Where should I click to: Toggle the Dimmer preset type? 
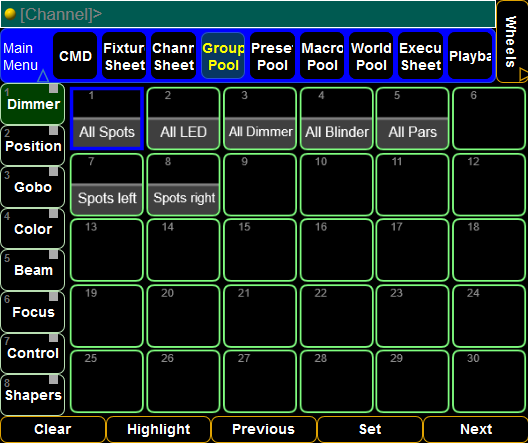click(x=33, y=104)
